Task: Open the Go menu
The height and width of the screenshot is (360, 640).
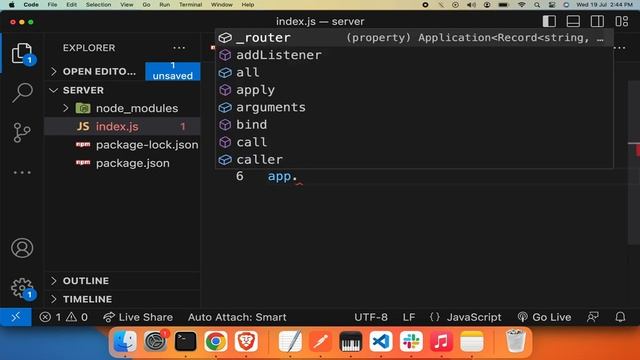Action: click(146, 4)
